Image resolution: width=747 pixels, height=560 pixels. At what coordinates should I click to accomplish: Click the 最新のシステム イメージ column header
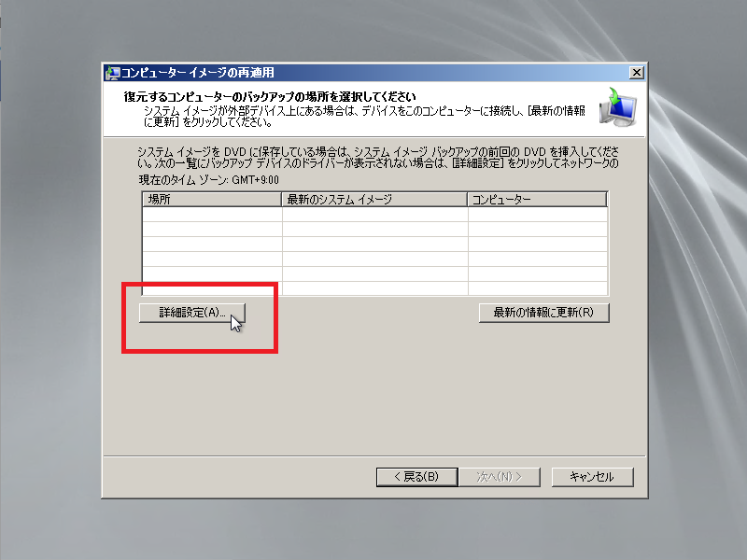tap(374, 200)
